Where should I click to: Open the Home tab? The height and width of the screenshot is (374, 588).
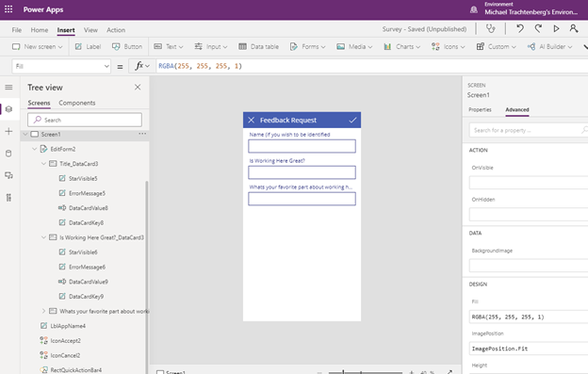click(40, 30)
